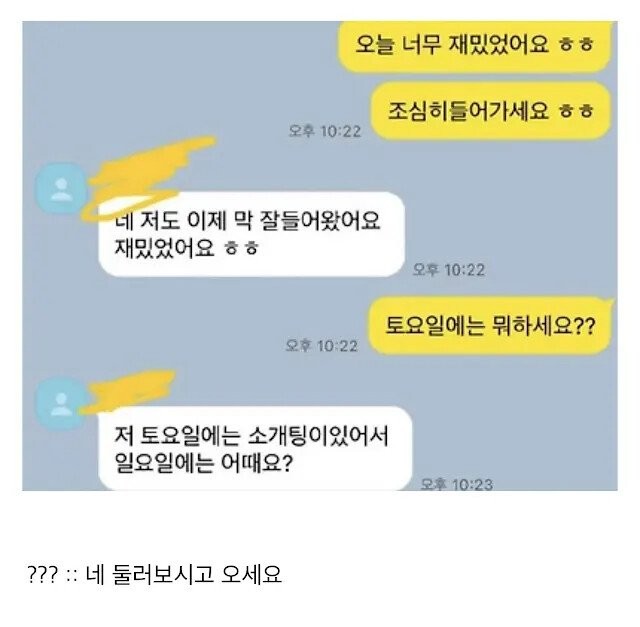Select the reply '네 저도 이제 막 잘들어왔어요'
Image resolution: width=640 pixels, height=627 pixels.
(247, 220)
